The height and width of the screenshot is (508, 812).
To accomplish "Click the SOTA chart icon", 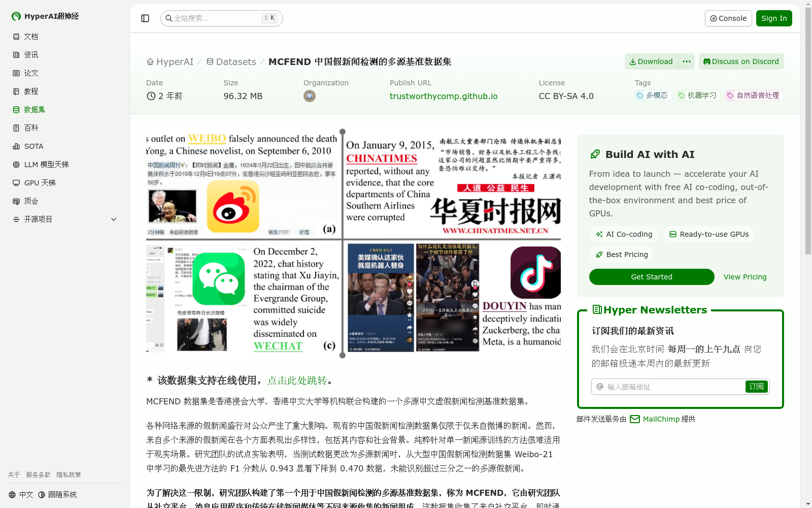I will click(16, 146).
